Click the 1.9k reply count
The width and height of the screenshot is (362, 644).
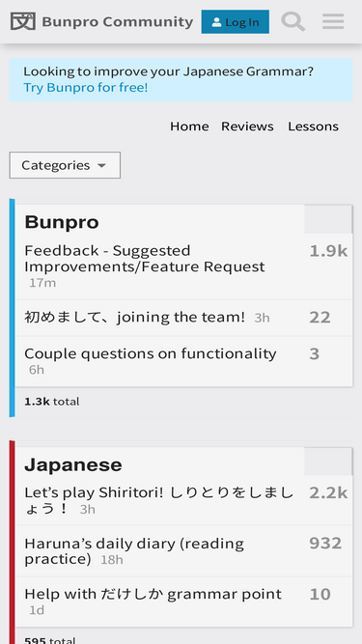tap(328, 251)
